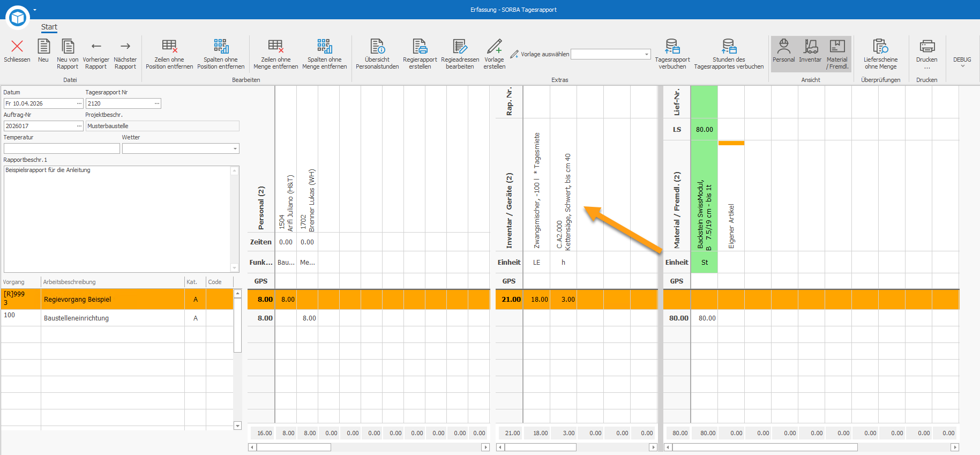Expand the Vorlage auswählen dropdown

coord(647,54)
